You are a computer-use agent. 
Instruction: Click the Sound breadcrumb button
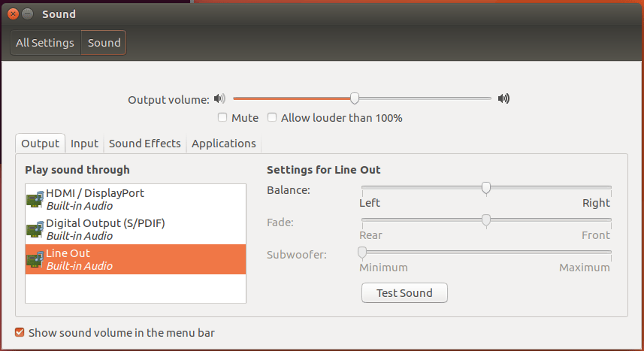coord(104,43)
